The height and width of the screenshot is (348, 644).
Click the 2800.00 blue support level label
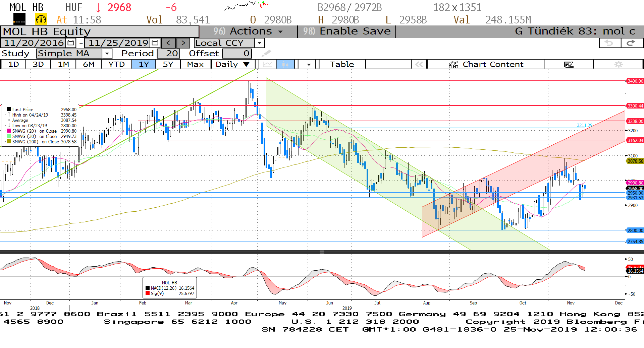(x=635, y=230)
